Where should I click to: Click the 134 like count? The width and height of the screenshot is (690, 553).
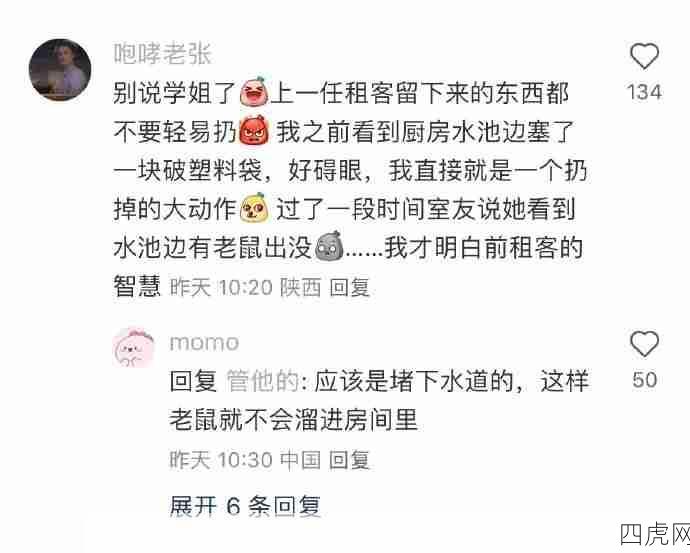[x=645, y=92]
